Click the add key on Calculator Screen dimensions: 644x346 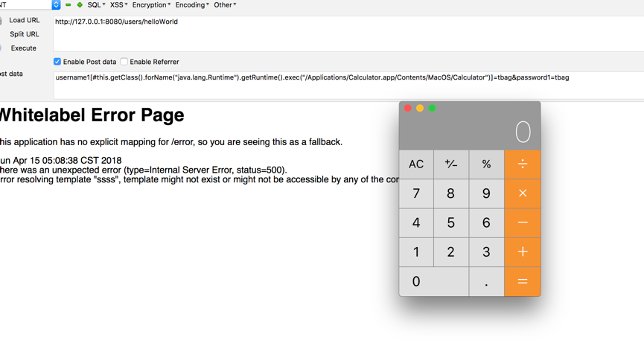[x=523, y=252]
